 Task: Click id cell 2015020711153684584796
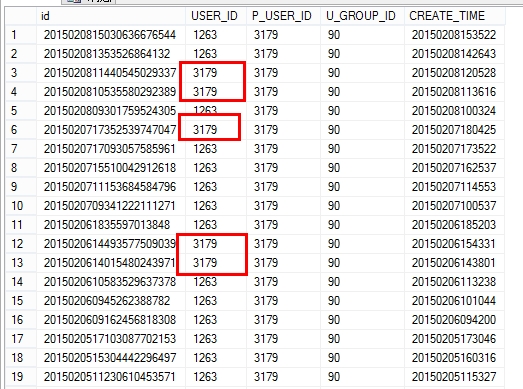pos(110,187)
